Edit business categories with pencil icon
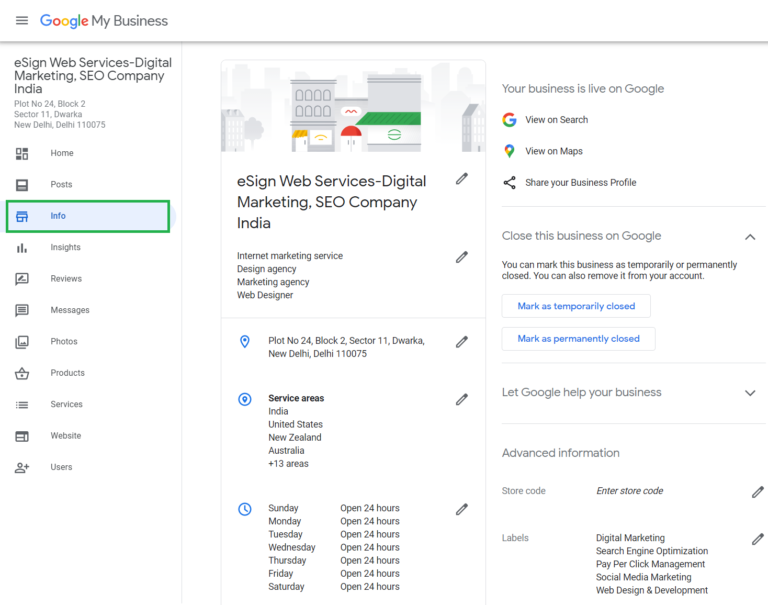768x605 pixels. (x=461, y=257)
